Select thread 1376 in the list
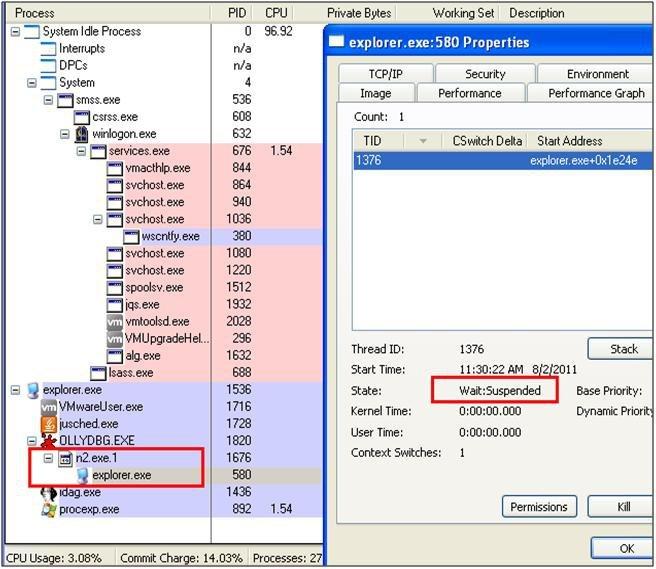Viewport: 656px width, 569px height. 503,161
